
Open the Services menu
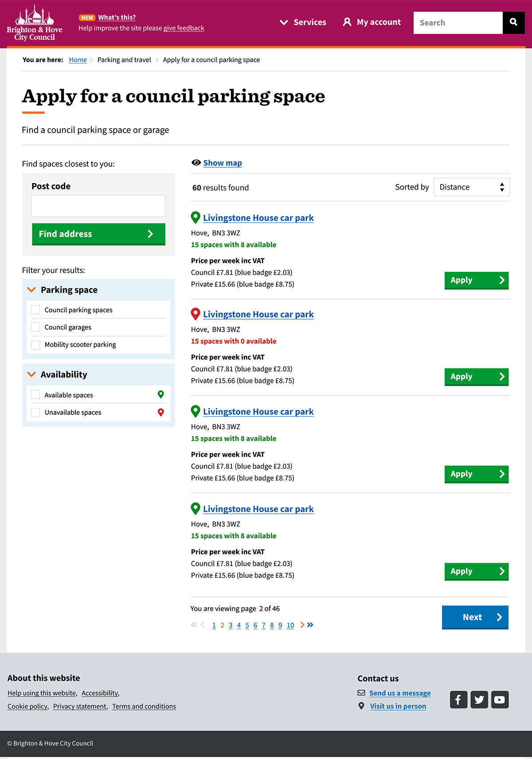[x=303, y=22]
